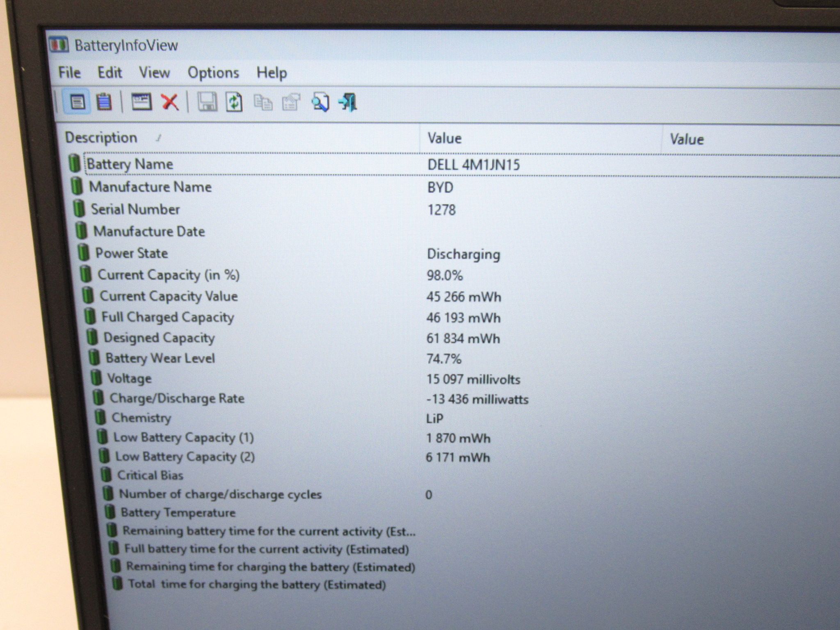The width and height of the screenshot is (840, 630).
Task: Open the Help menu
Action: [272, 73]
